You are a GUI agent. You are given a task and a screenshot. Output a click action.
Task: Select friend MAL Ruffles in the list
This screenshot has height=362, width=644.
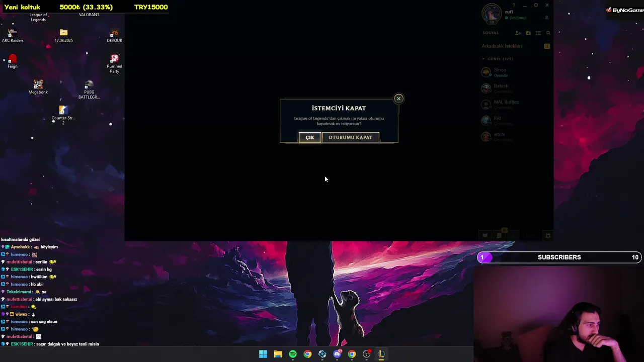click(x=515, y=105)
